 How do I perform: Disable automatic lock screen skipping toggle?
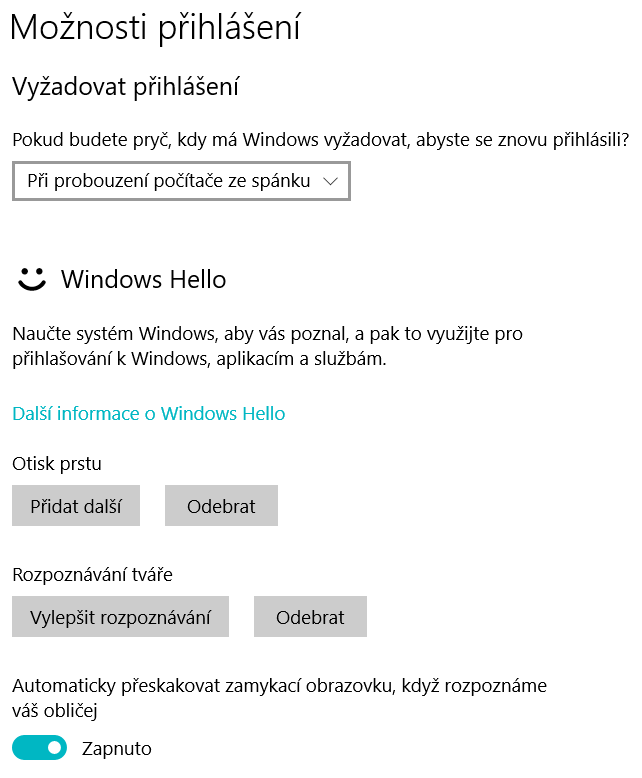(x=40, y=747)
